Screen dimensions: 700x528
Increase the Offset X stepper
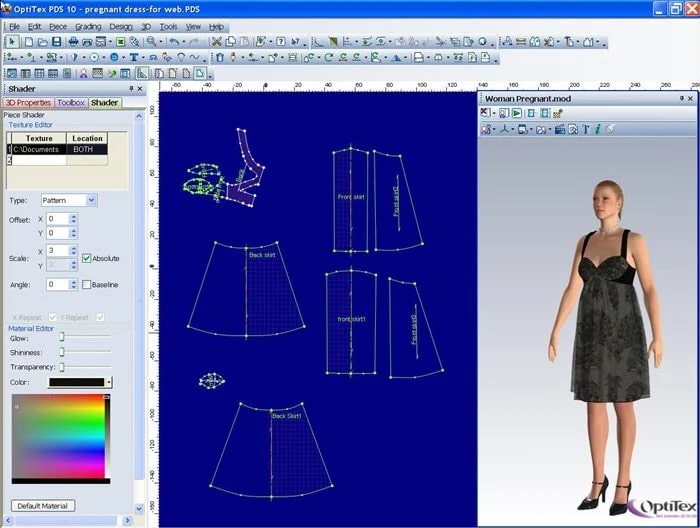click(x=74, y=216)
